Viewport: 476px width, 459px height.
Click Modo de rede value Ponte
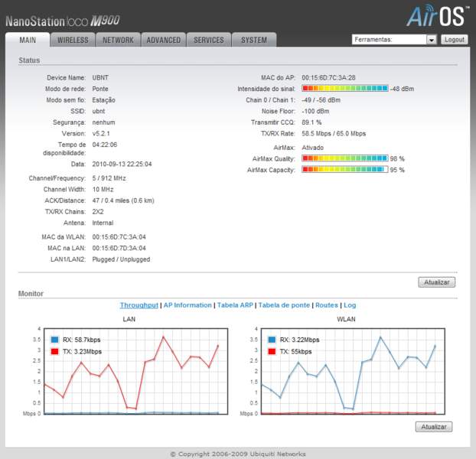[x=100, y=89]
